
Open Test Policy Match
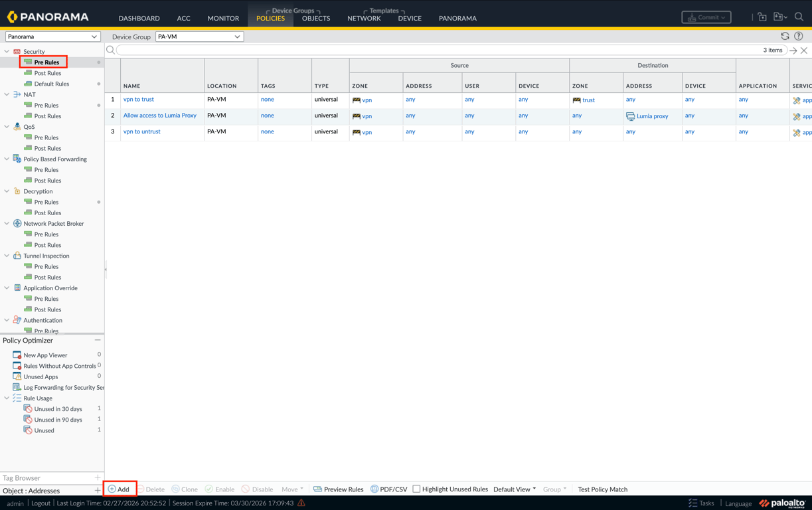(603, 489)
